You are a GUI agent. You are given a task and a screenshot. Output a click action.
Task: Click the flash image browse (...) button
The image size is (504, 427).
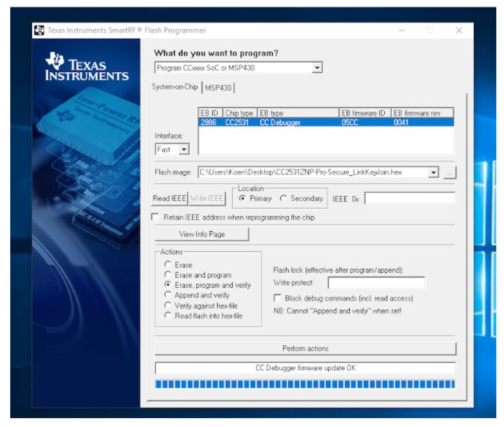click(450, 173)
